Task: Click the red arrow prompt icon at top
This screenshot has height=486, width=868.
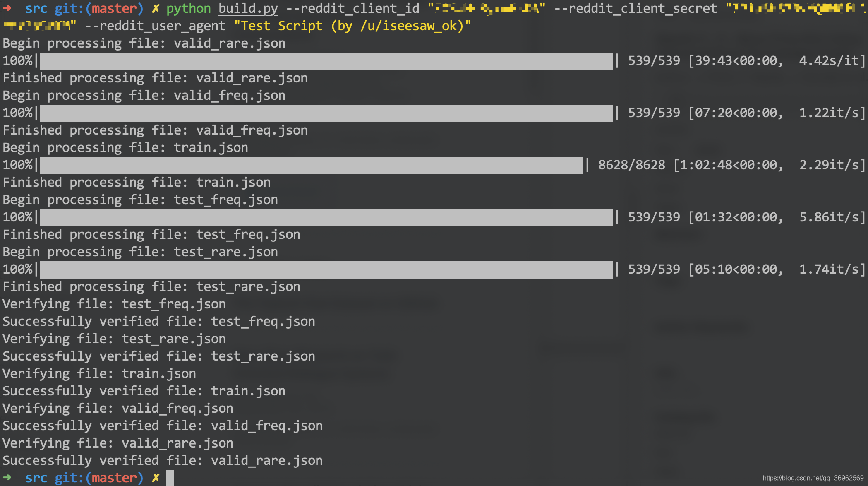Action: [7, 8]
